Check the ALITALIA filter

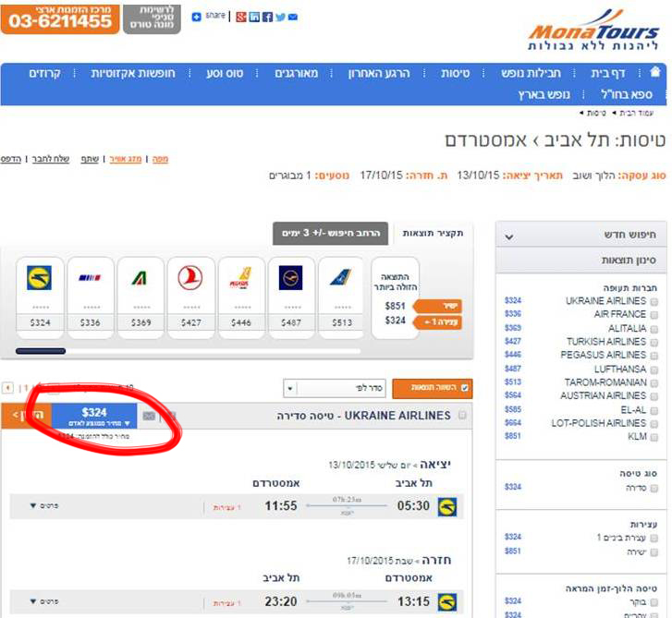(654, 330)
